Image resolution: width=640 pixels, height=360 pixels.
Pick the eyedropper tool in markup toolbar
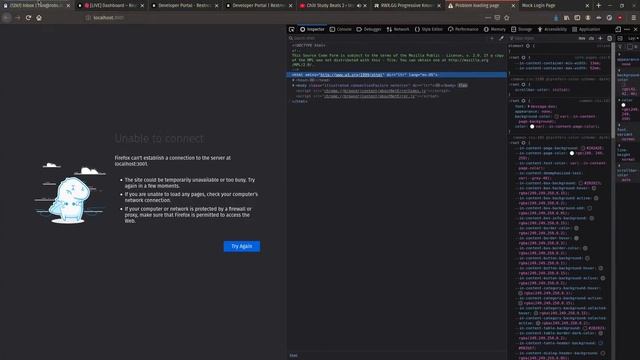click(501, 38)
